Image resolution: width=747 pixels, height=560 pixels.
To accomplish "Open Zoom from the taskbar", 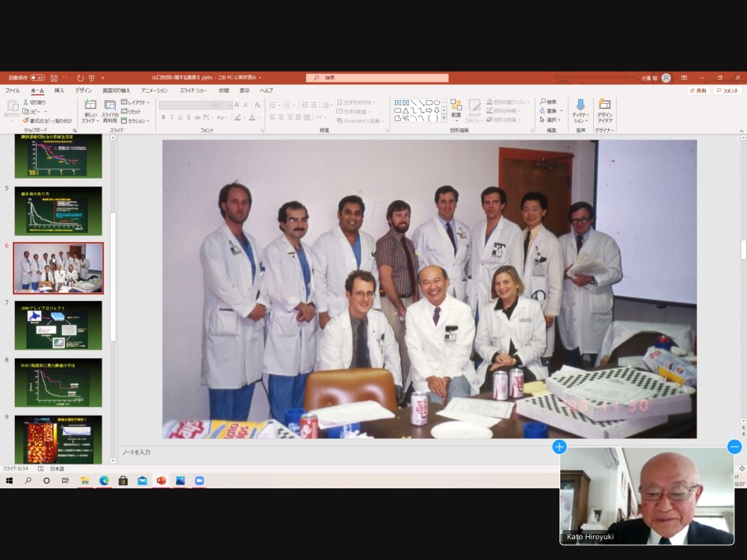I will pos(199,481).
